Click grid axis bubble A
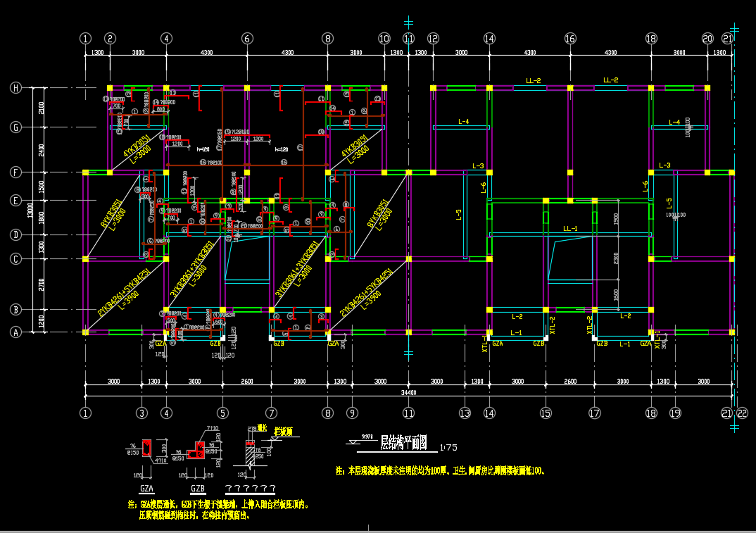The width and height of the screenshot is (756, 533). (16, 332)
